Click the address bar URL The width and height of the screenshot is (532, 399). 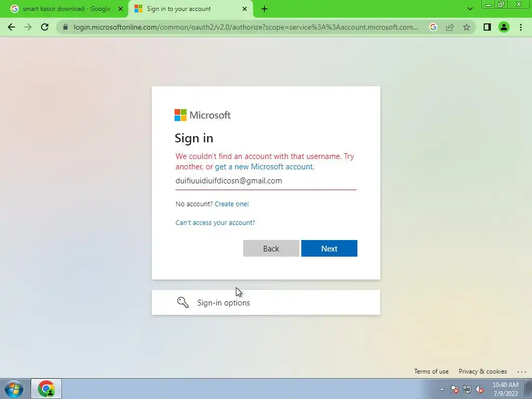pos(246,27)
